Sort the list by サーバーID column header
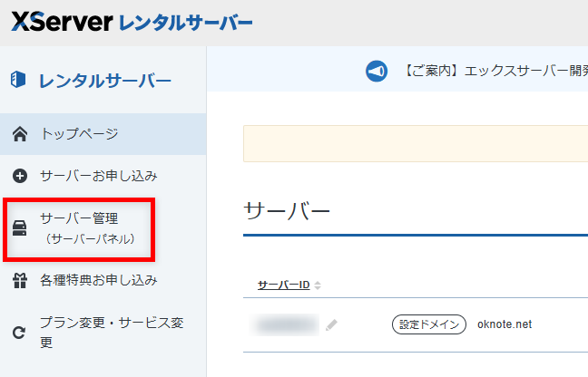This screenshot has width=588, height=377. tap(283, 285)
